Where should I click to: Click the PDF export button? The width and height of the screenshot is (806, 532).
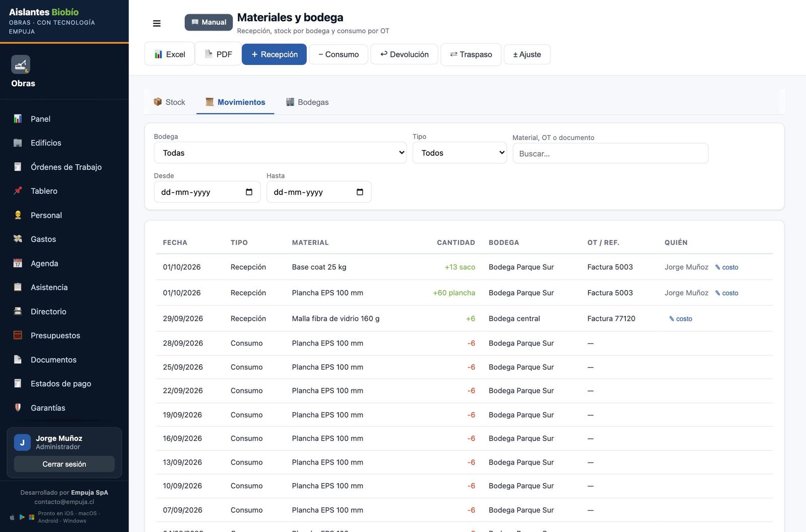click(219, 54)
